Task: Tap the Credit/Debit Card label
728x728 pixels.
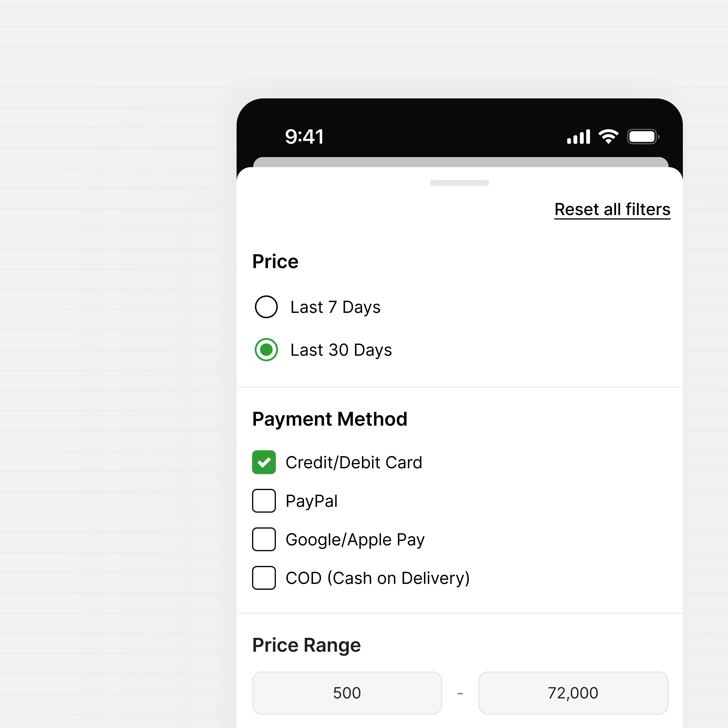Action: click(354, 462)
